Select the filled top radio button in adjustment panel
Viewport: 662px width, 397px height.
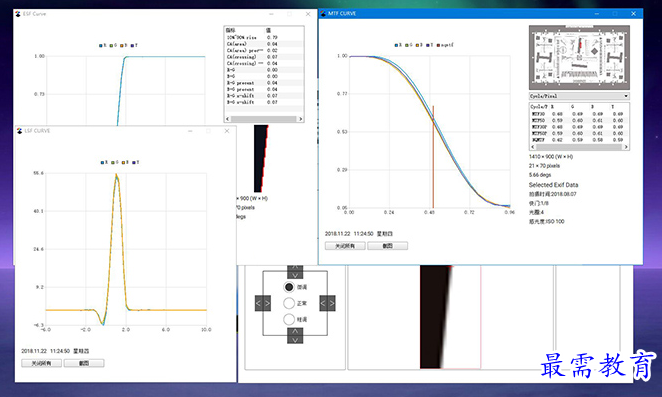289,287
